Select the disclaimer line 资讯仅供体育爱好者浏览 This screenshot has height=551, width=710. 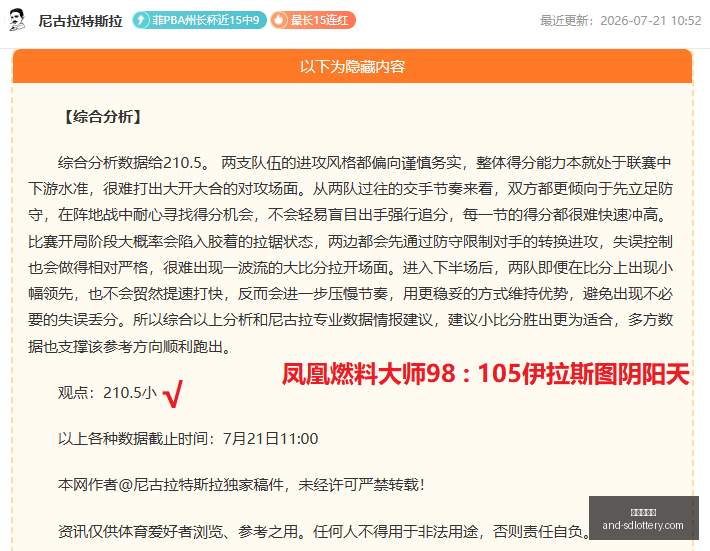coord(324,531)
